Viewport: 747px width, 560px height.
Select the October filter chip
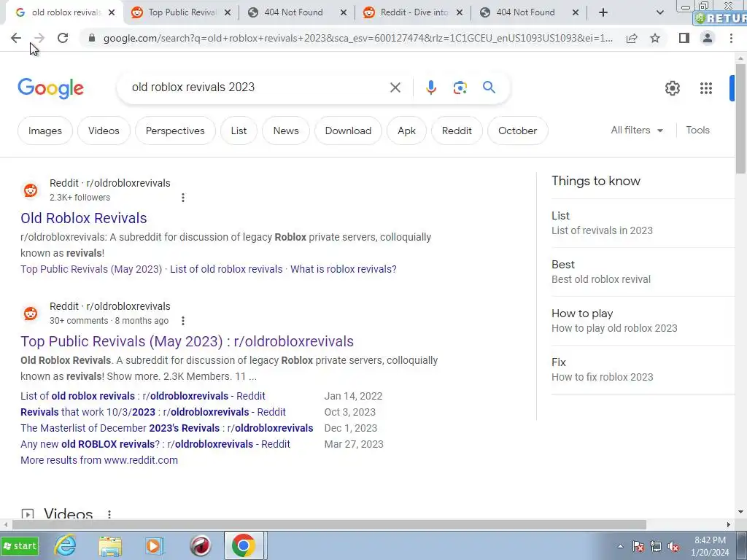click(x=517, y=131)
